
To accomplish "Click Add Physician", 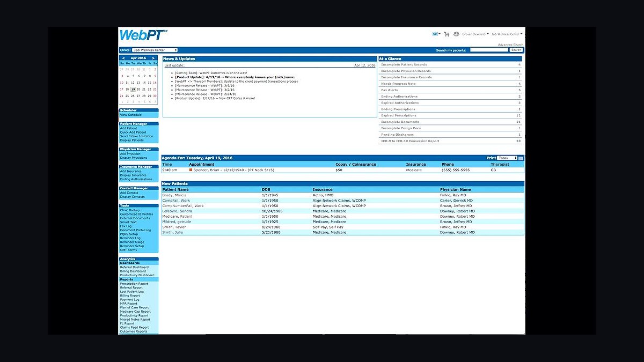I will 130,154.
